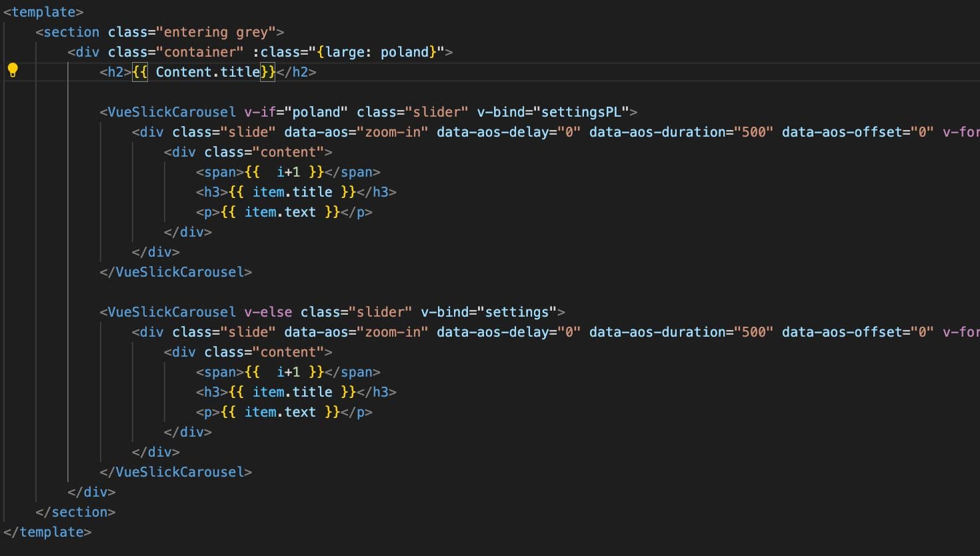Click the opening section tag name

pos(71,32)
